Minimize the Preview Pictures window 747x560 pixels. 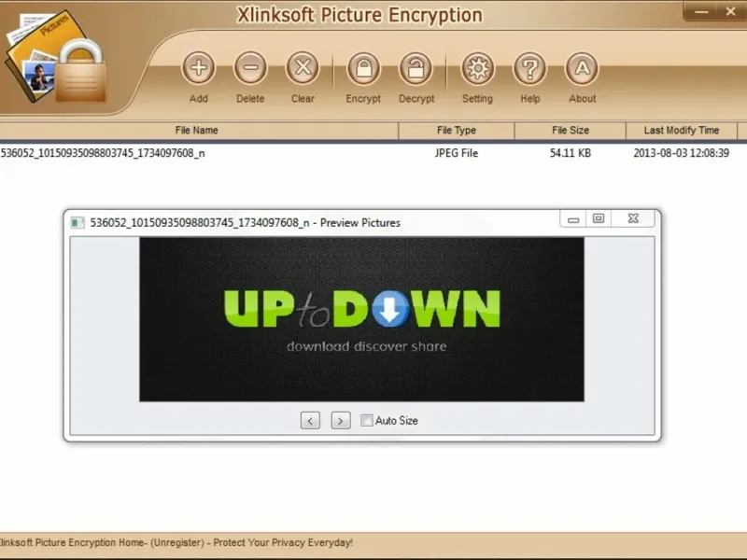click(573, 219)
